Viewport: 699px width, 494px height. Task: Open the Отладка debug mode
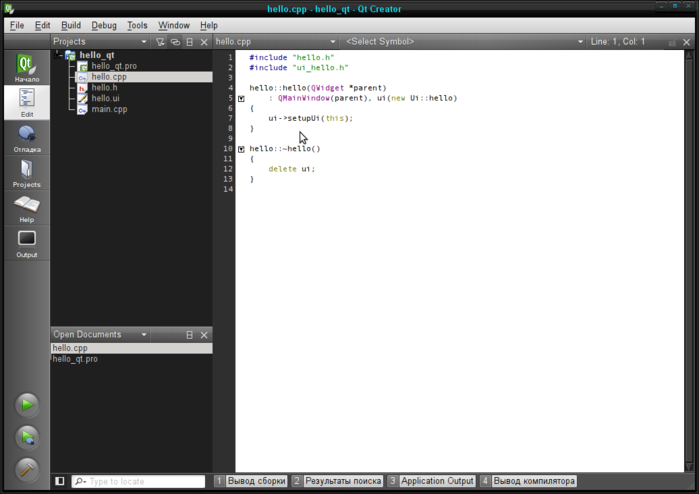(x=27, y=138)
